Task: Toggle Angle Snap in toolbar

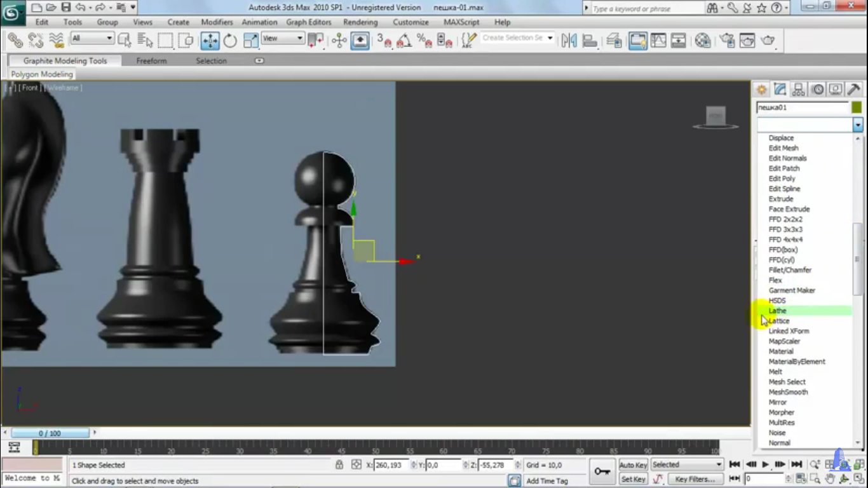Action: (x=404, y=41)
